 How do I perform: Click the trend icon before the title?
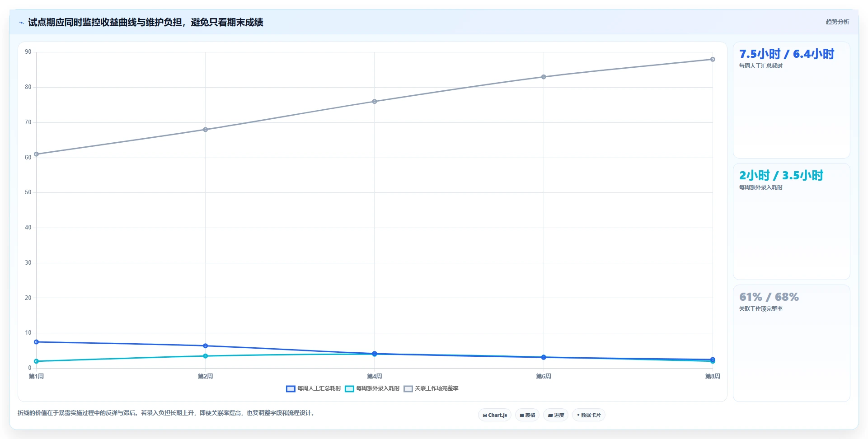click(21, 23)
